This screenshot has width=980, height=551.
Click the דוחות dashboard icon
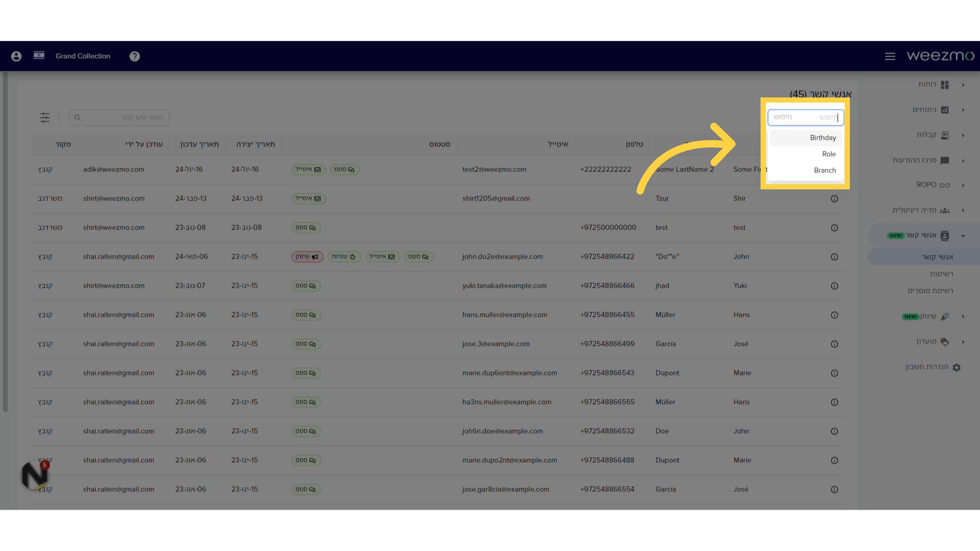pyautogui.click(x=945, y=85)
